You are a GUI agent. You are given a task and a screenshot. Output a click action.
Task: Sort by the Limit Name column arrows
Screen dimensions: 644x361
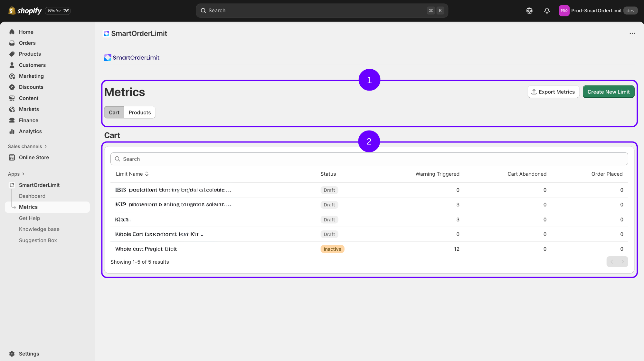point(147,174)
